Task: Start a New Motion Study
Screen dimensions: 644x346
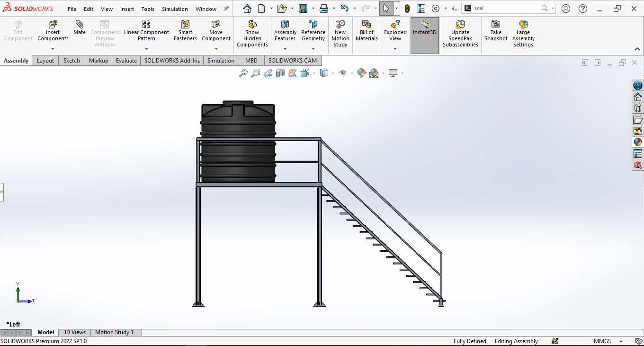Action: coord(340,34)
